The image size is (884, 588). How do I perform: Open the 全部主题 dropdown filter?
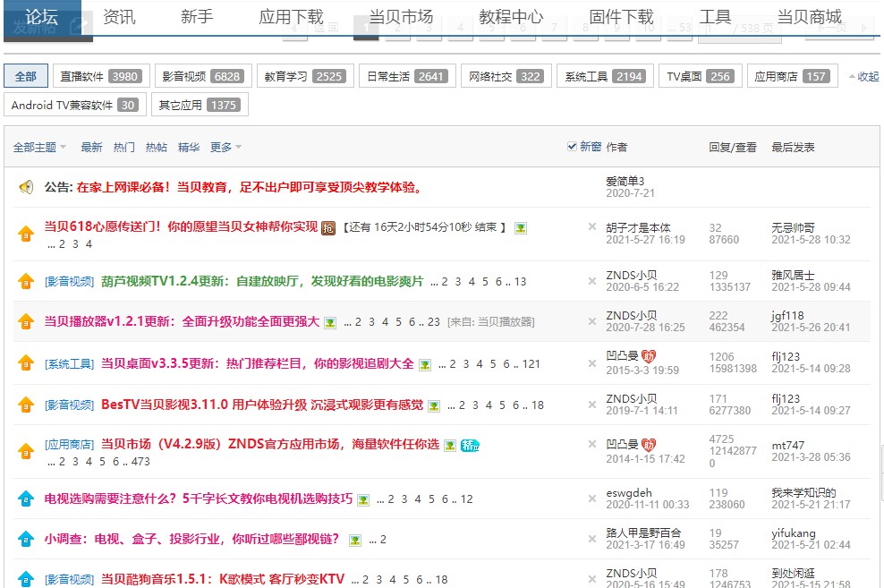click(x=39, y=147)
